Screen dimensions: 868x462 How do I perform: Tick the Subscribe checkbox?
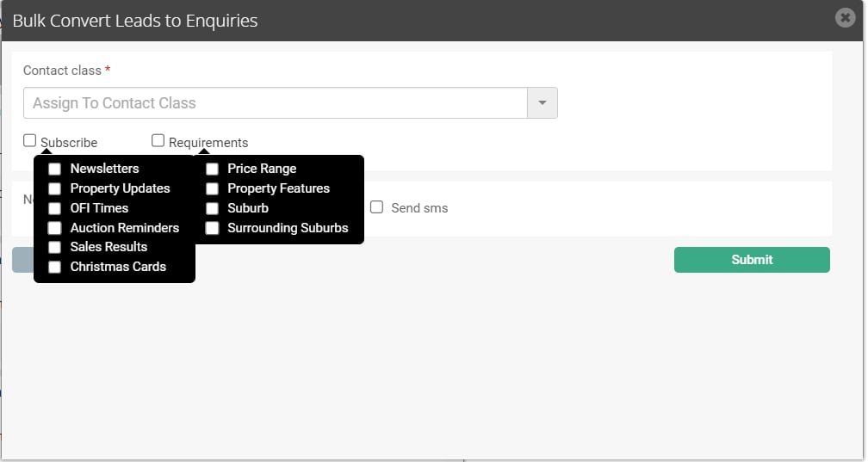click(30, 140)
